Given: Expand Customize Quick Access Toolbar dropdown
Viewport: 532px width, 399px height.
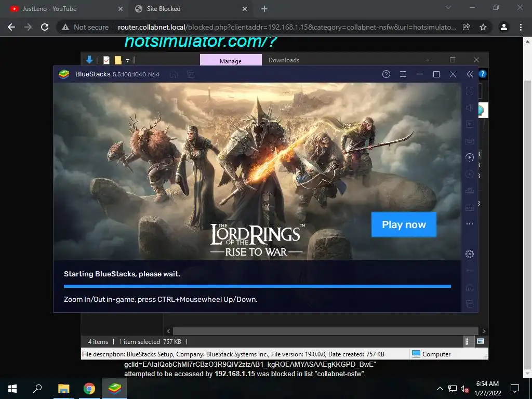Looking at the screenshot, I should point(128,60).
